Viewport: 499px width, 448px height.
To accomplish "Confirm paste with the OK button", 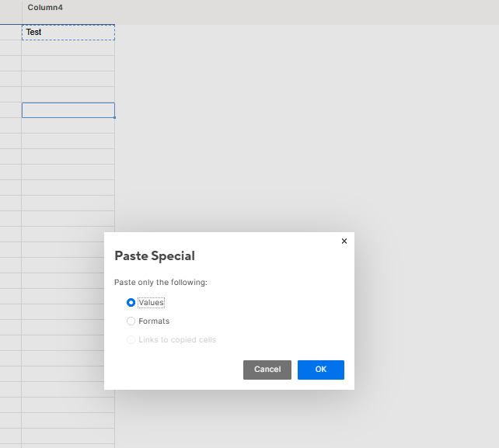I will [321, 370].
